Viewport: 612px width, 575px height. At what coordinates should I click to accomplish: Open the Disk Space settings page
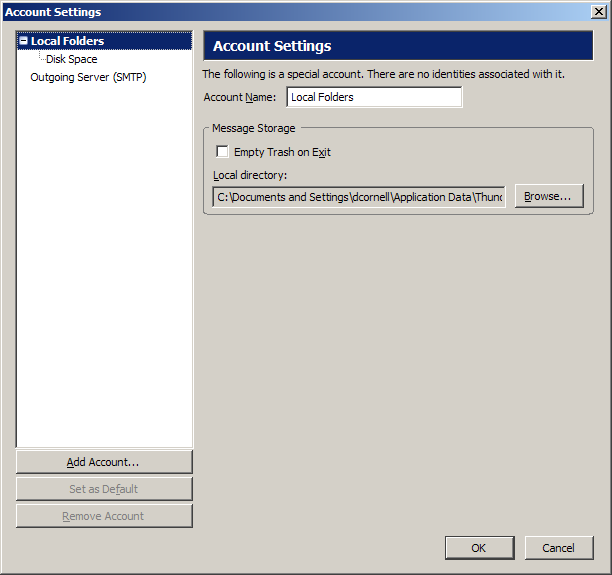[71, 59]
